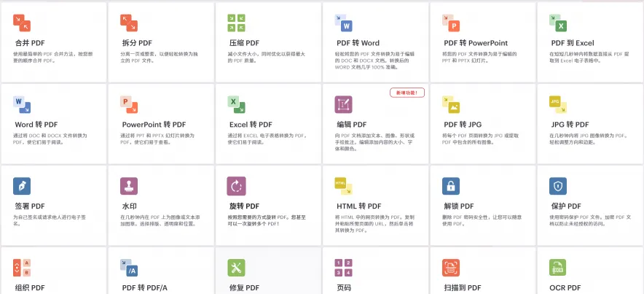Click the 旋转 PDF rotate icon

pyautogui.click(x=236, y=186)
